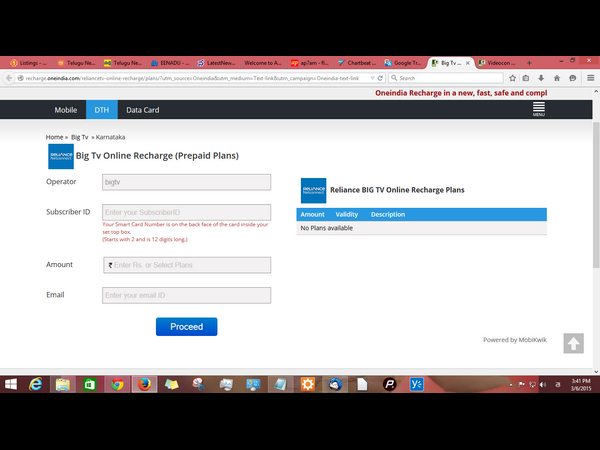Click the Reliance logo beside page title
This screenshot has width=600, height=450.
(60, 156)
